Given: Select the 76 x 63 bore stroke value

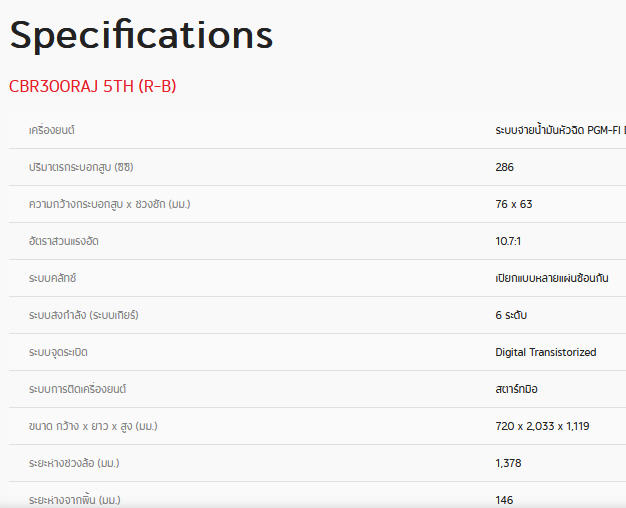Looking at the screenshot, I should pos(514,204).
